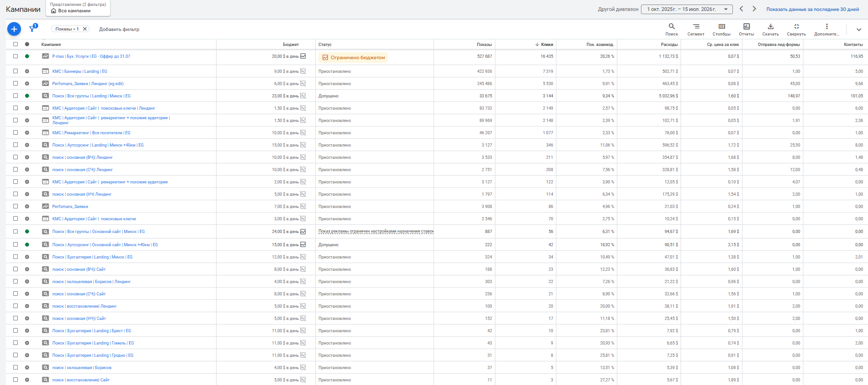
Task: Click the Скачать download icon
Action: point(771,26)
